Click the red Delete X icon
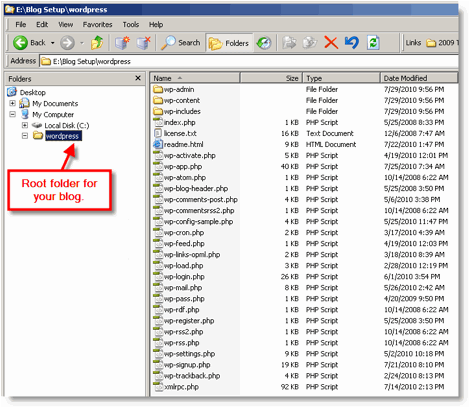The image size is (470, 408). [x=331, y=43]
